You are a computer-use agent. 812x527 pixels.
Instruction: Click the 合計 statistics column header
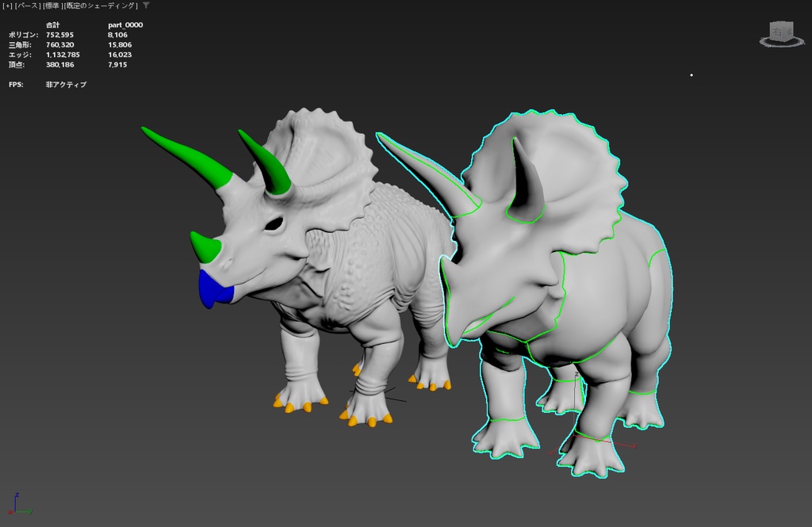pos(54,25)
